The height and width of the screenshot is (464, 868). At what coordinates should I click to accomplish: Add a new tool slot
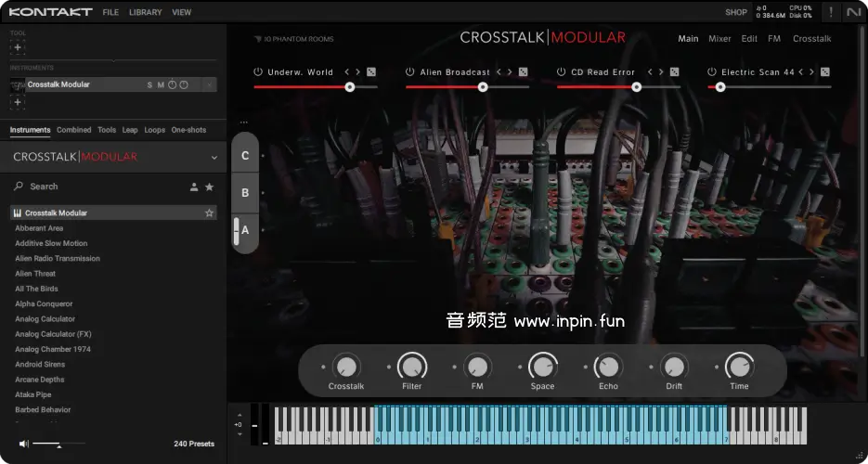(x=18, y=47)
